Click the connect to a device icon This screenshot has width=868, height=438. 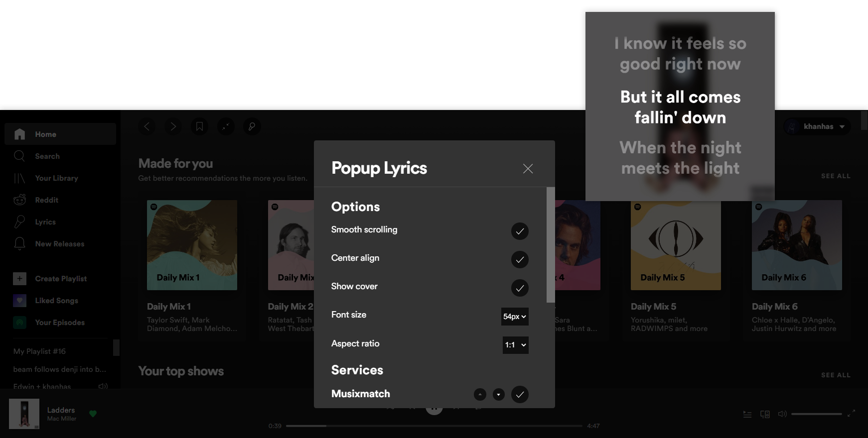[764, 414]
